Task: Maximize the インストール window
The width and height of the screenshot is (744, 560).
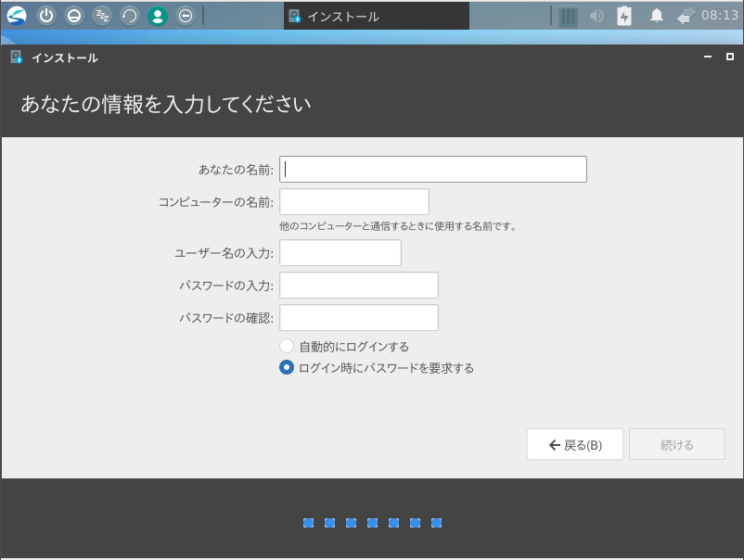Action: pyautogui.click(x=730, y=57)
